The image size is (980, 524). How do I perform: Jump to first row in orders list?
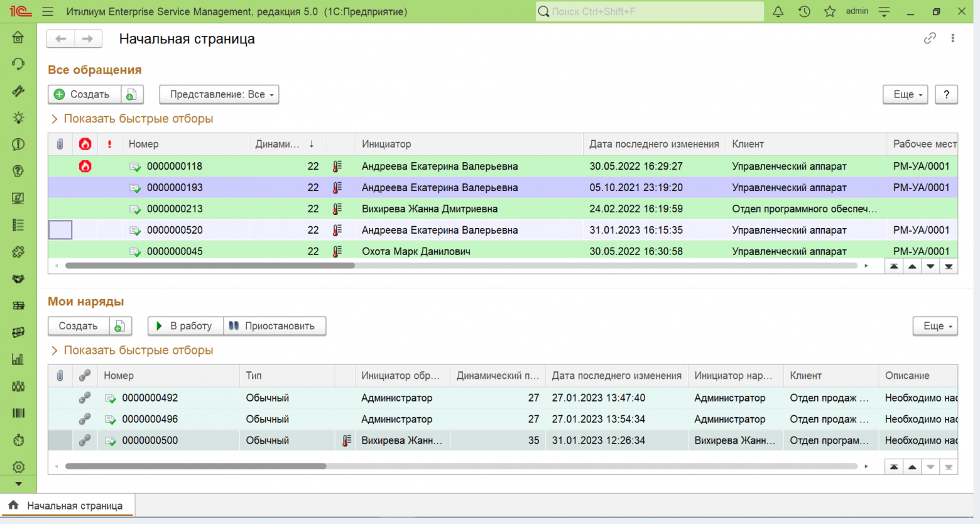point(893,467)
